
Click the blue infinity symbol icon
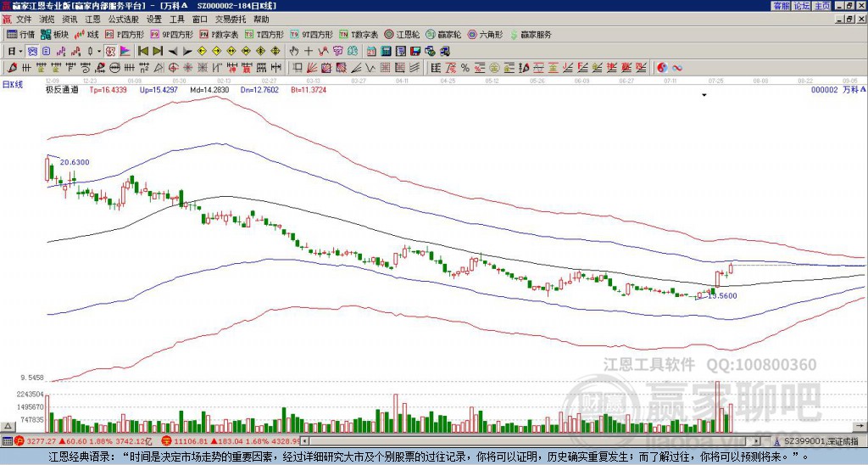tap(677, 68)
